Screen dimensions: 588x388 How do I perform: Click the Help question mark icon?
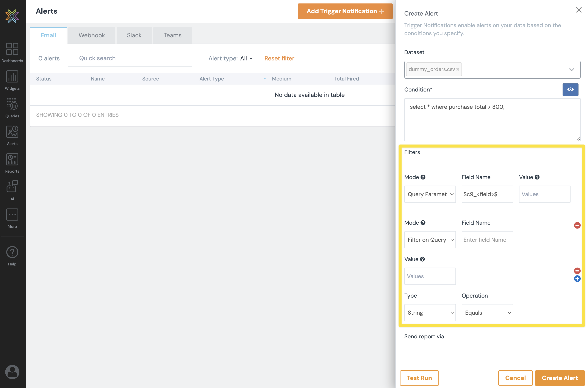(x=12, y=252)
